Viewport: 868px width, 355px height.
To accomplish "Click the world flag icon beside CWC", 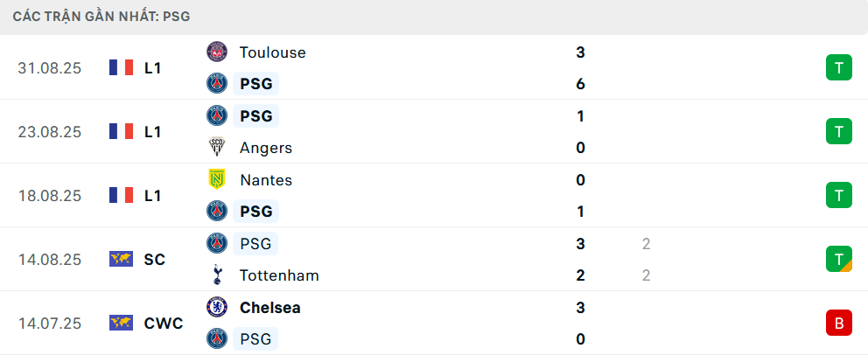I will (x=121, y=324).
